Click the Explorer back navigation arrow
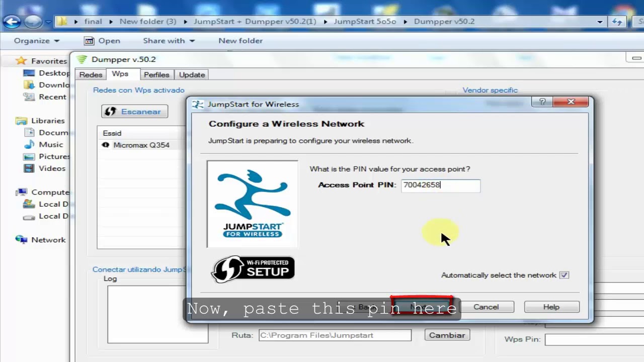This screenshot has height=362, width=644. [x=12, y=22]
